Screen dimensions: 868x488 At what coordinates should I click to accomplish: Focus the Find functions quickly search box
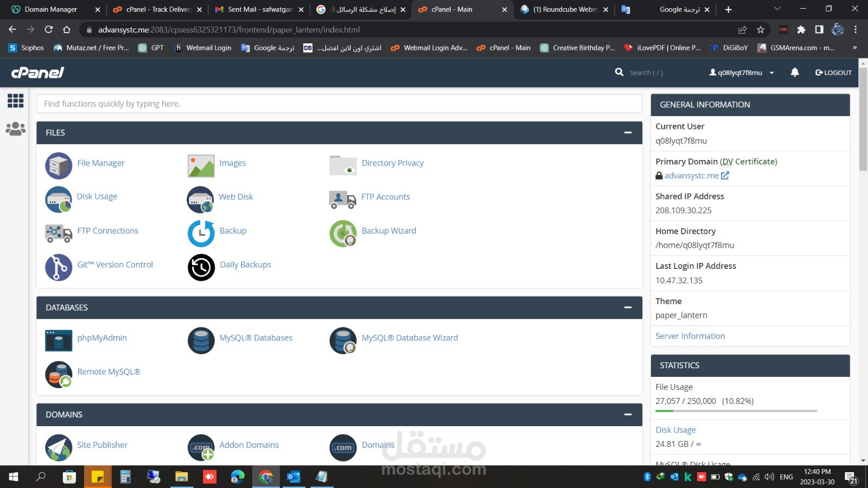pos(339,104)
